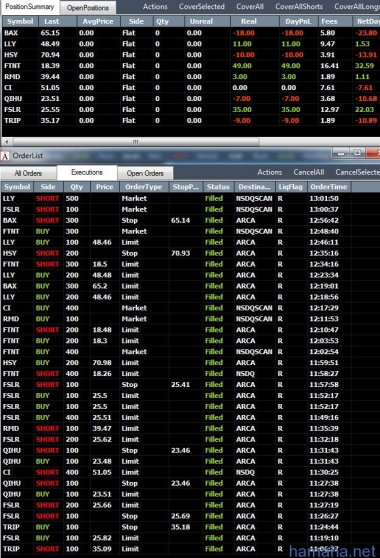Image resolution: width=380 pixels, height=558 pixels.
Task: Select QIHU buy order priced 23.51
Action: (x=190, y=494)
